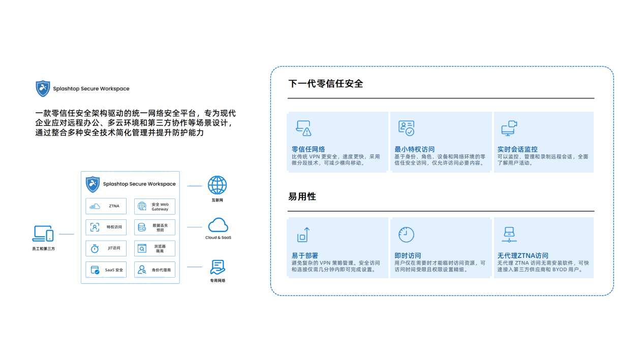The width and height of the screenshot is (644, 362).
Task: Click the Cloud & SaaS label
Action: (218, 238)
